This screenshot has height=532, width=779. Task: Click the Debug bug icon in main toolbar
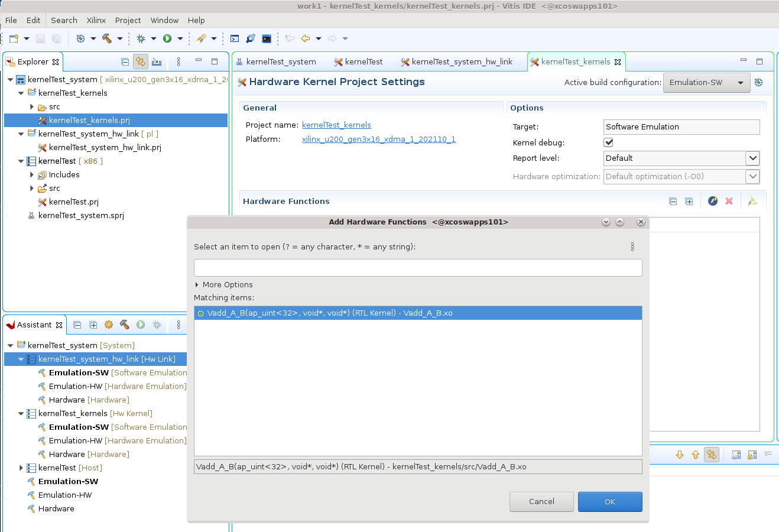pos(141,38)
